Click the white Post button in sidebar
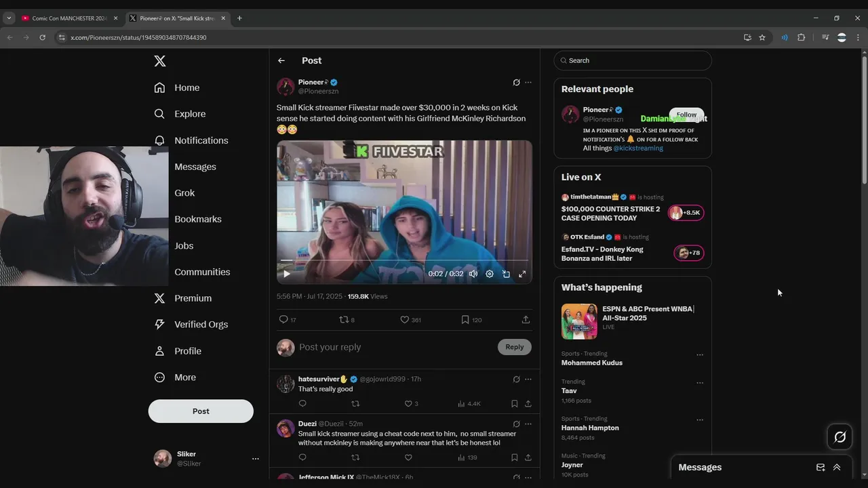The image size is (868, 488). point(201,411)
